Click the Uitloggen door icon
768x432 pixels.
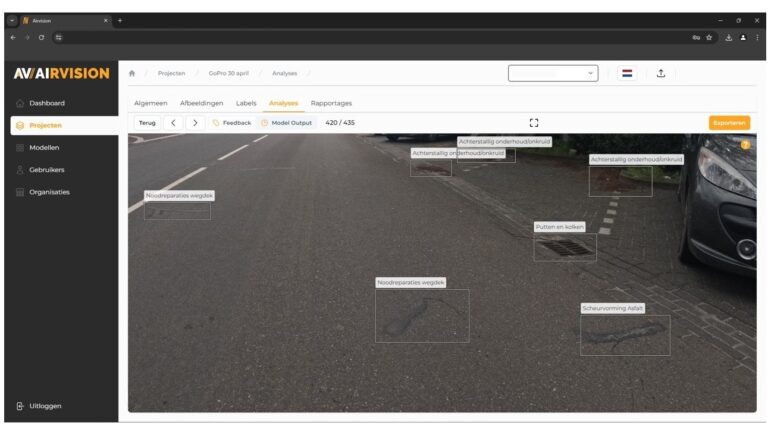(x=20, y=406)
